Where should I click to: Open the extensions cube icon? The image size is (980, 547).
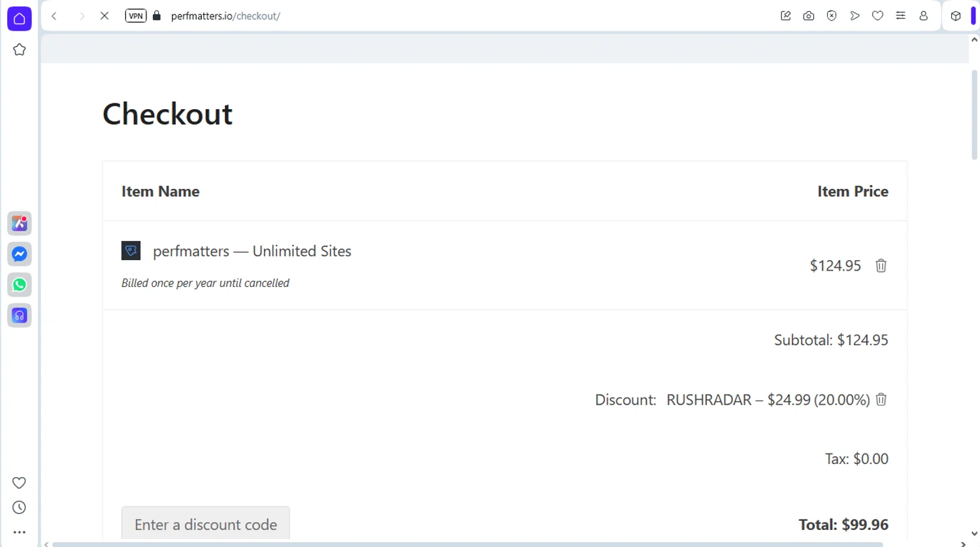click(x=956, y=16)
